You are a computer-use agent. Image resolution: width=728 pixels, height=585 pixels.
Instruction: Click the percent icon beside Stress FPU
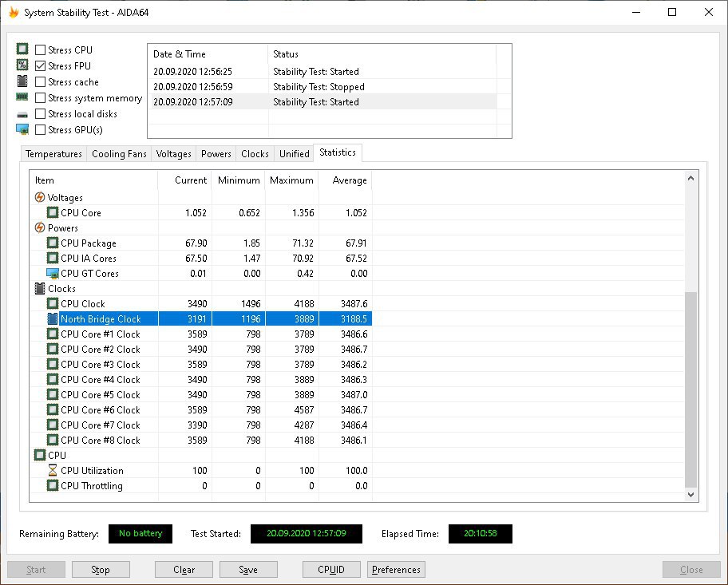pyautogui.click(x=22, y=65)
